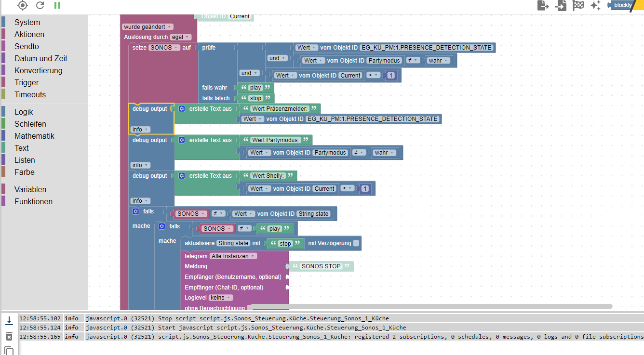Click the sparkles AI assistant icon
Viewport: 644px width, 355px height.
coord(595,5)
